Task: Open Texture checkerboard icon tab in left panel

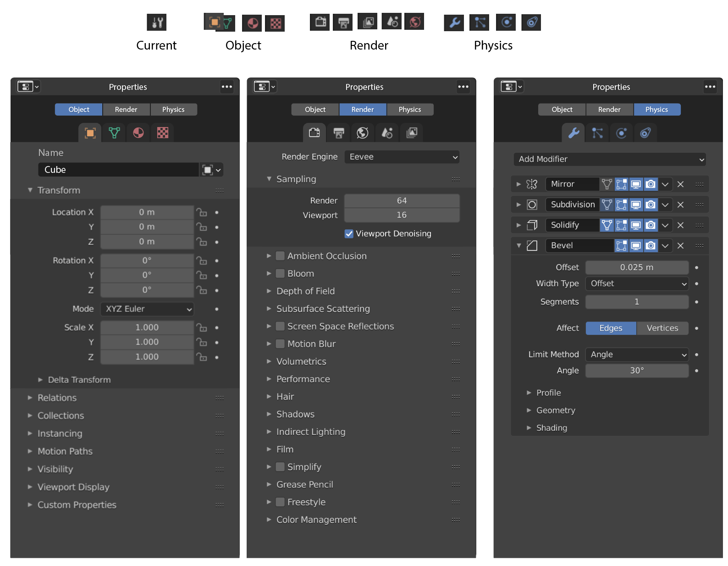Action: 163,133
